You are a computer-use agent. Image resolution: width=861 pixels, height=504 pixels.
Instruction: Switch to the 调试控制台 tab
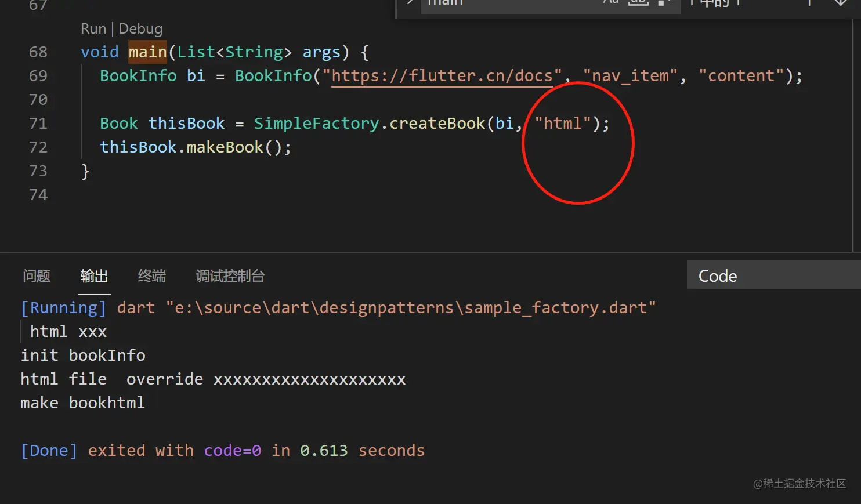click(230, 276)
